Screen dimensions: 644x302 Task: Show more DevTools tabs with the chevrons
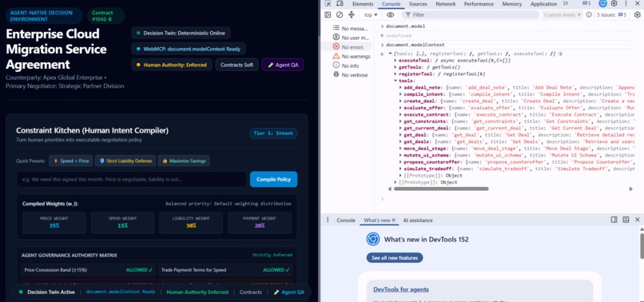point(566,4)
